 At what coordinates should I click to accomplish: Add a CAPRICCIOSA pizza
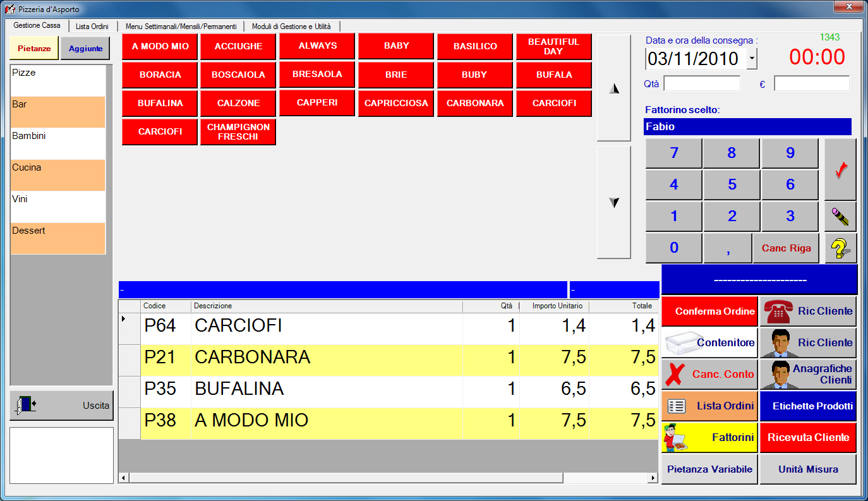396,103
